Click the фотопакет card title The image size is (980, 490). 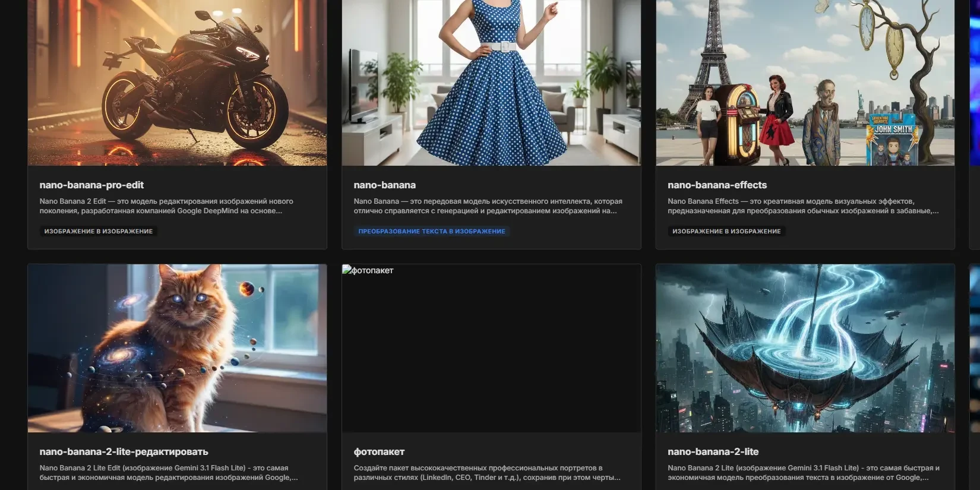(x=379, y=452)
